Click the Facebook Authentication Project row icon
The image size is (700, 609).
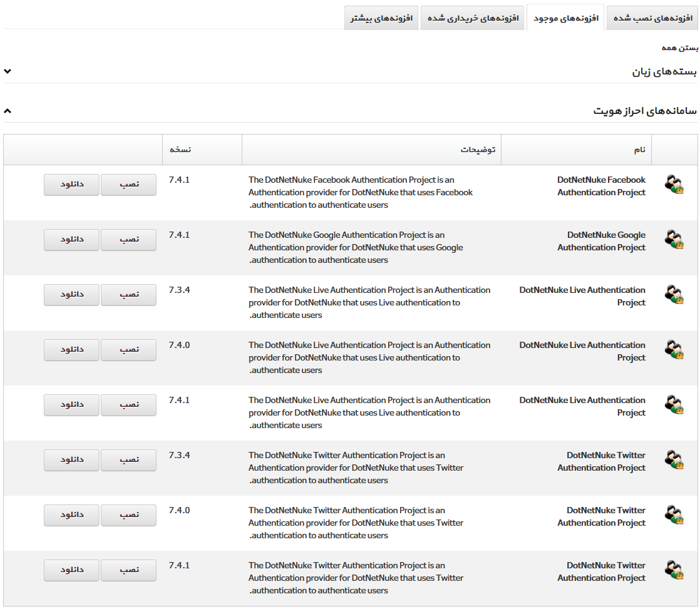coord(674,185)
